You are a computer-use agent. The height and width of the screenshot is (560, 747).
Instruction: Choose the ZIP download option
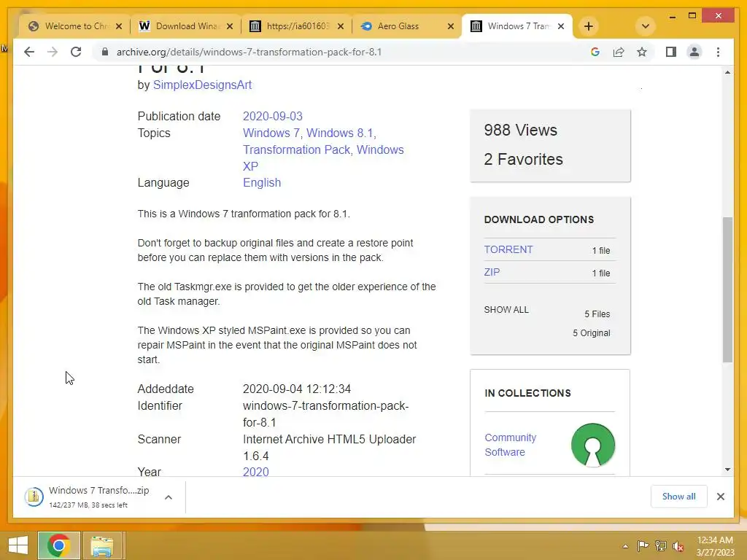pyautogui.click(x=492, y=272)
